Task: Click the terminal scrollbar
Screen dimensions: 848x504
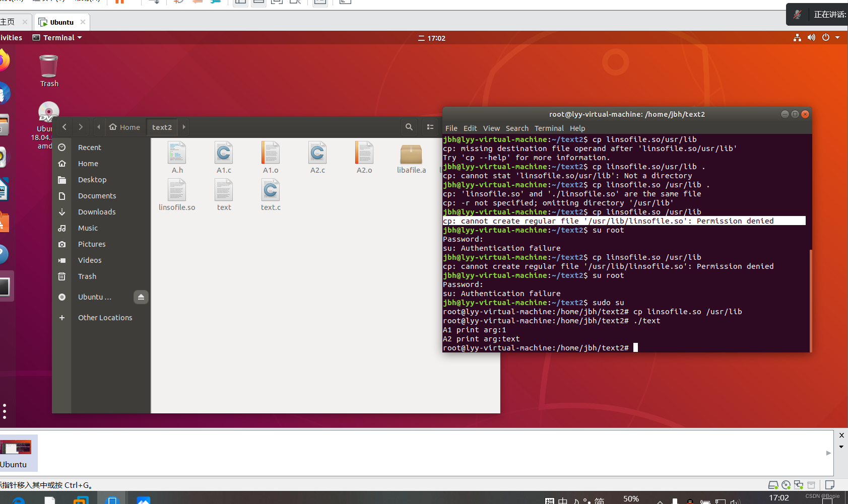Action: tap(811, 301)
